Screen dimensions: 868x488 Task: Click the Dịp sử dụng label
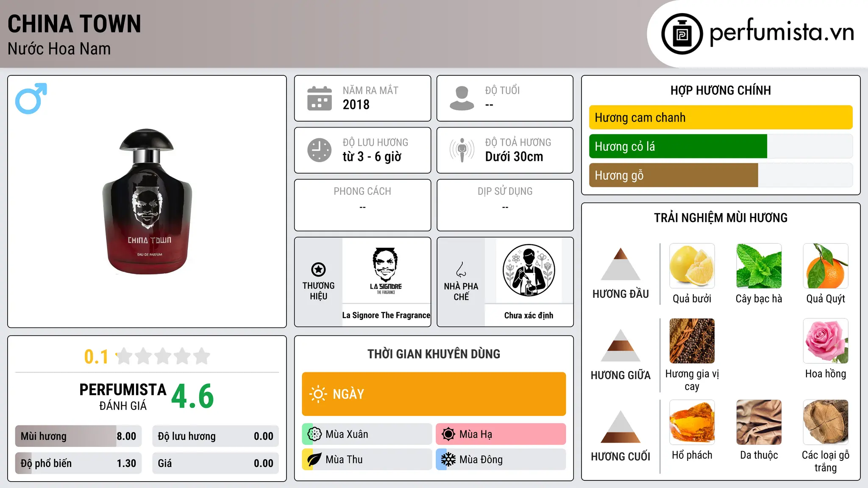pos(505,191)
